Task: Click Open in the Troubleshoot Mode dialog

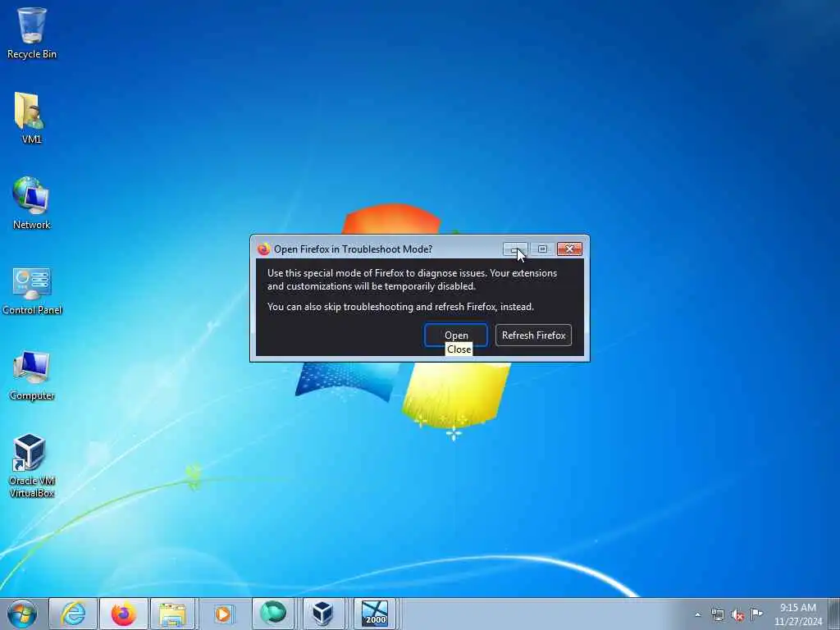Action: pyautogui.click(x=456, y=336)
